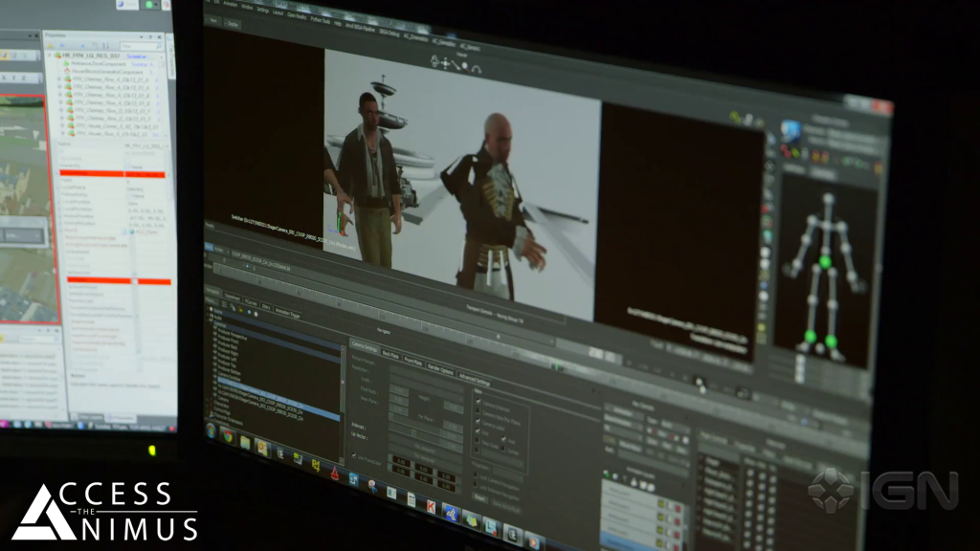Viewport: 980px width, 551px height.
Task: Click the Navigator list vertical scrollbar
Action: click(342, 383)
